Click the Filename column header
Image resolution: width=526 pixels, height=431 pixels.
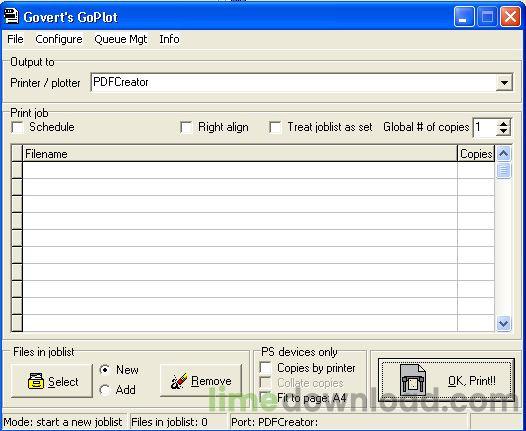[240, 154]
